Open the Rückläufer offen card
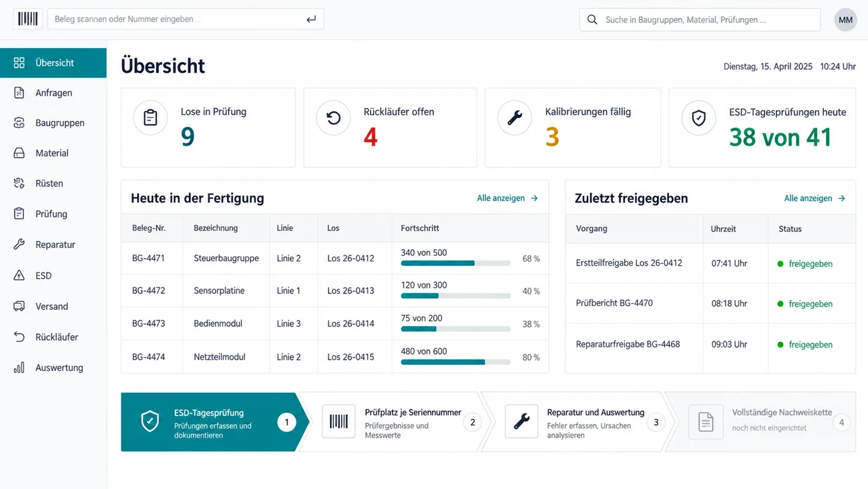The height and width of the screenshot is (489, 868). pyautogui.click(x=390, y=128)
